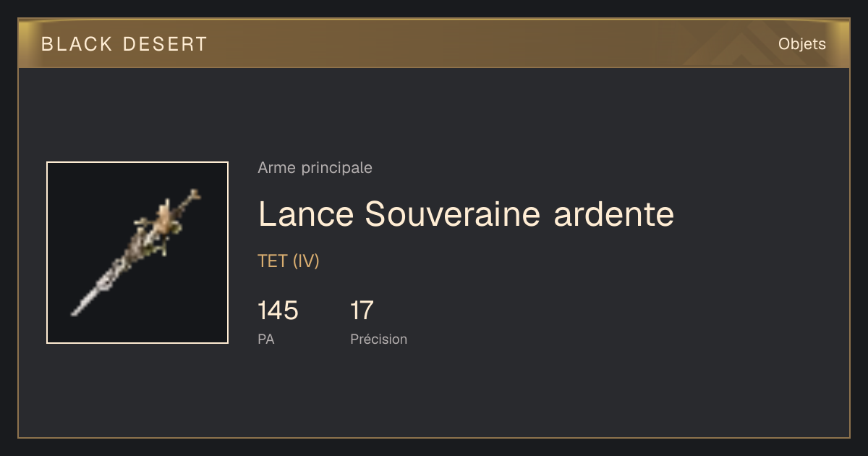Screen dimensions: 868x456
Task: Click the Arme principale category label
Action: coord(315,168)
